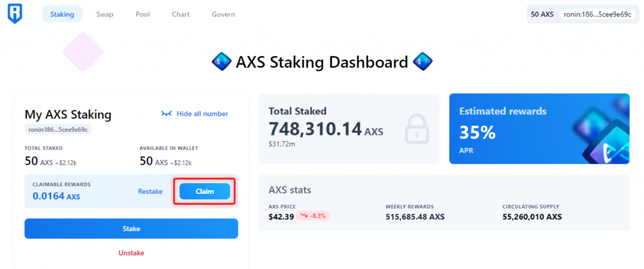Click the Restake link
Screen dimensions: 644x269
pos(150,192)
